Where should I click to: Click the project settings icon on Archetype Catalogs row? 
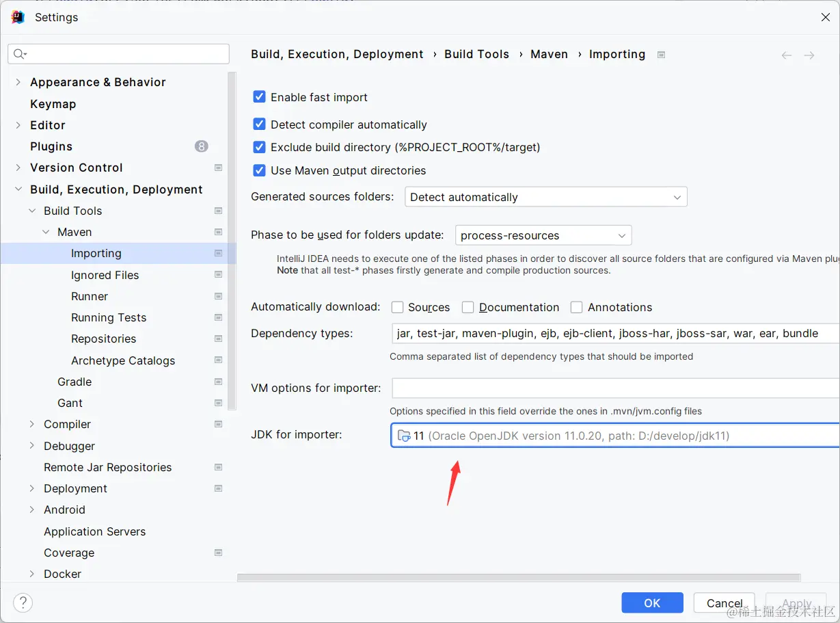(218, 360)
